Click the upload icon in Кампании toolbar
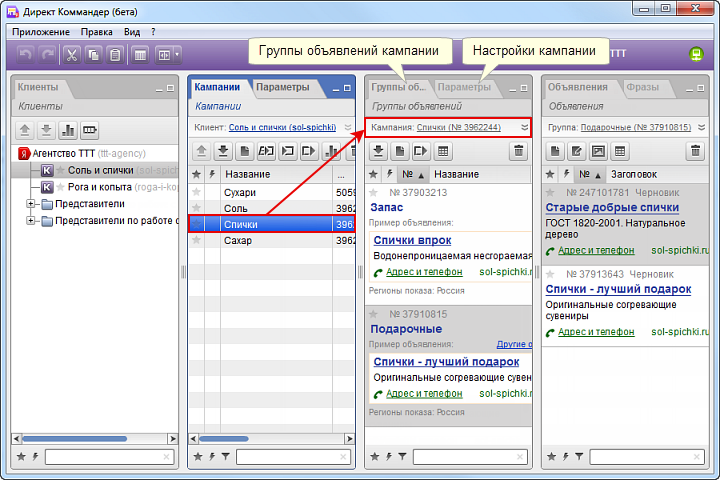This screenshot has width=720, height=480. (201, 151)
